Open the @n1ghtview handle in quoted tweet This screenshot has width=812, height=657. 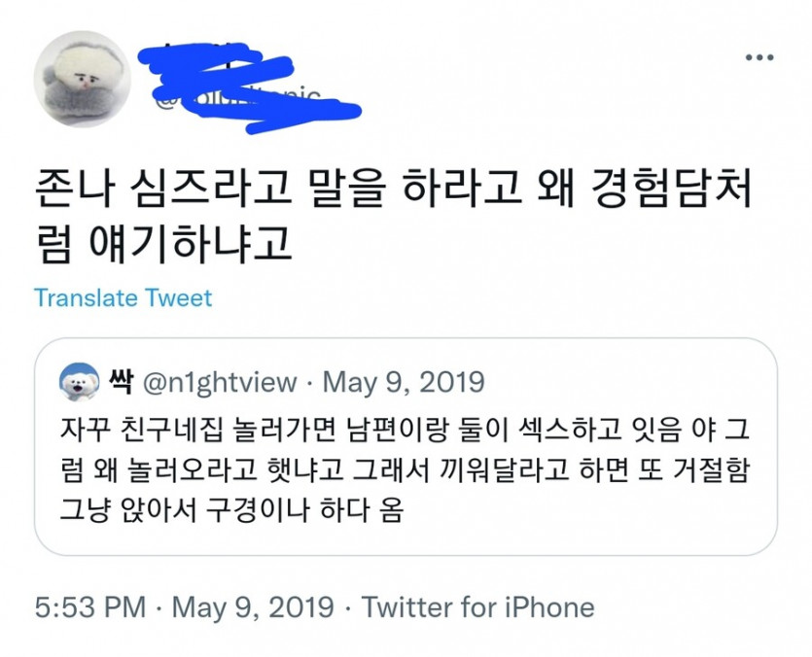220,382
